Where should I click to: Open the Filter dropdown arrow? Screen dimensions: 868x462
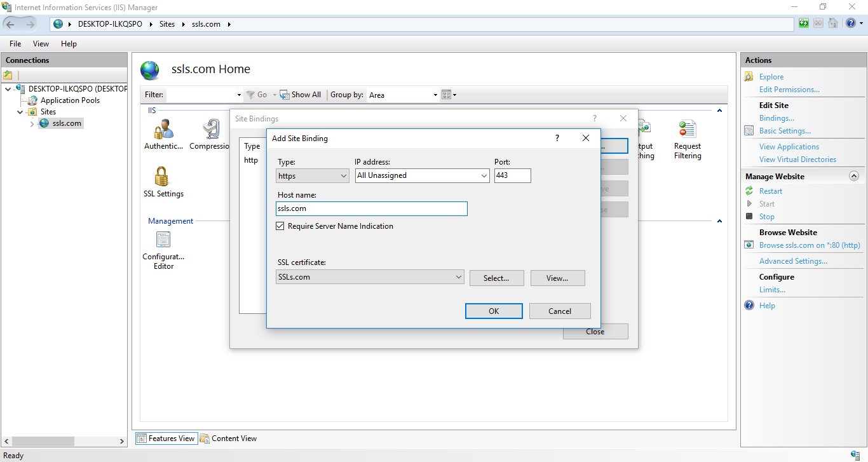tap(239, 95)
